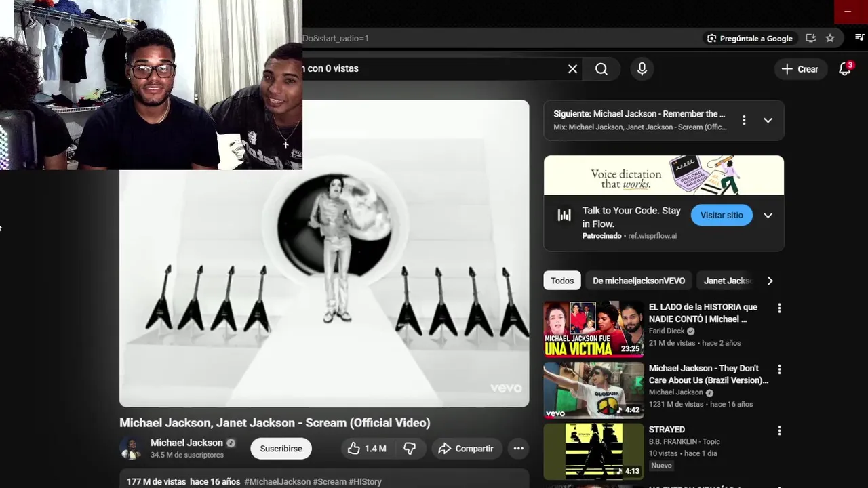Click the install app icon in address bar
The width and height of the screenshot is (868, 488).
810,38
